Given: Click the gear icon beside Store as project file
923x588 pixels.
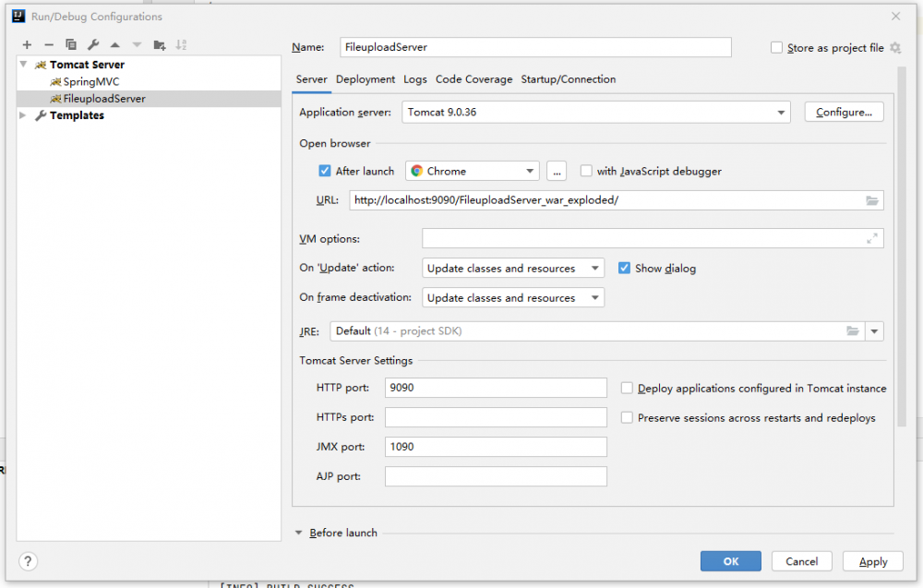Looking at the screenshot, I should [894, 48].
